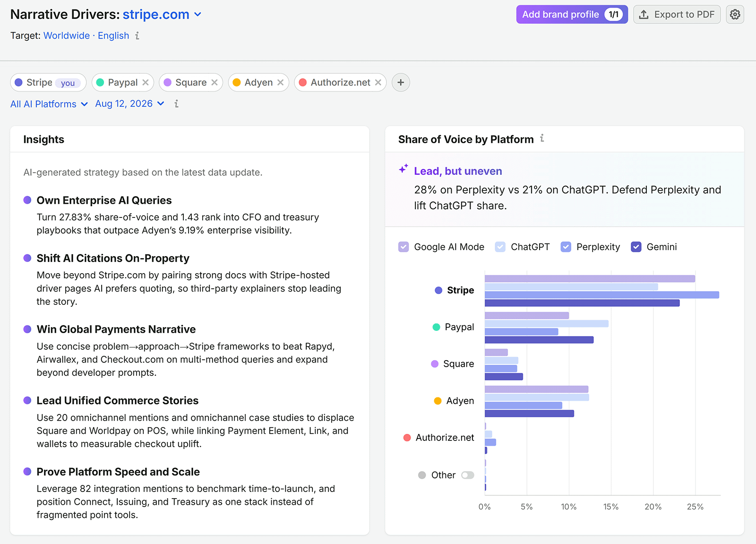Click the 1/1 badge on Add brand profile
This screenshot has height=544, width=756.
point(613,15)
